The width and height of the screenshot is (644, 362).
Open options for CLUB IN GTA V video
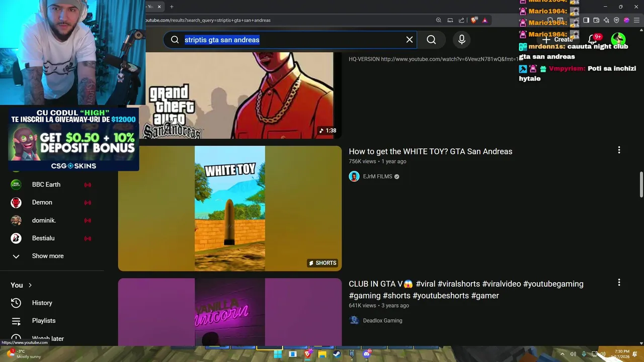click(x=619, y=283)
